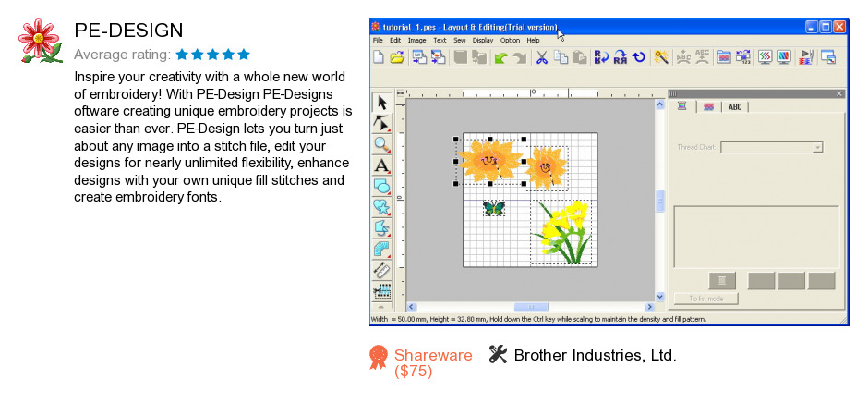Click the red flower PE-DESIGN app icon
The width and height of the screenshot is (868, 404).
tap(41, 41)
